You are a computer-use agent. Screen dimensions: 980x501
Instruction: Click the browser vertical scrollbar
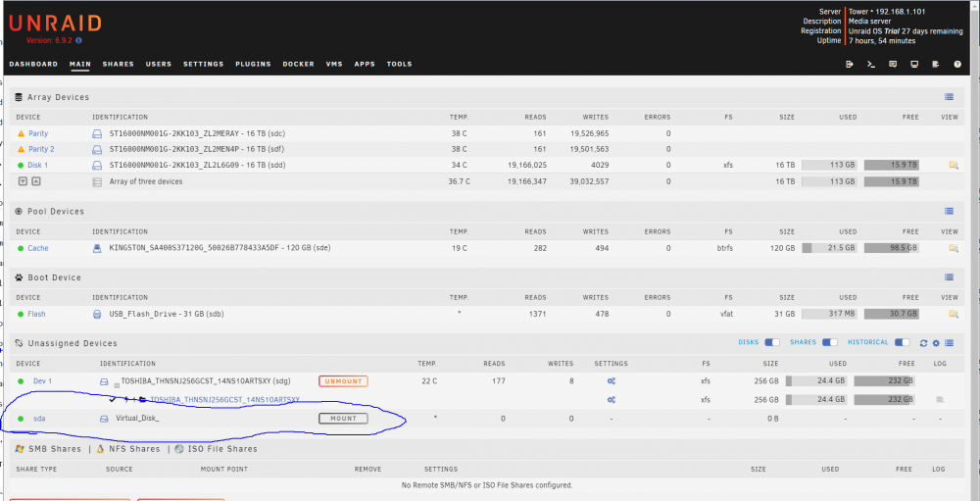(x=975, y=250)
